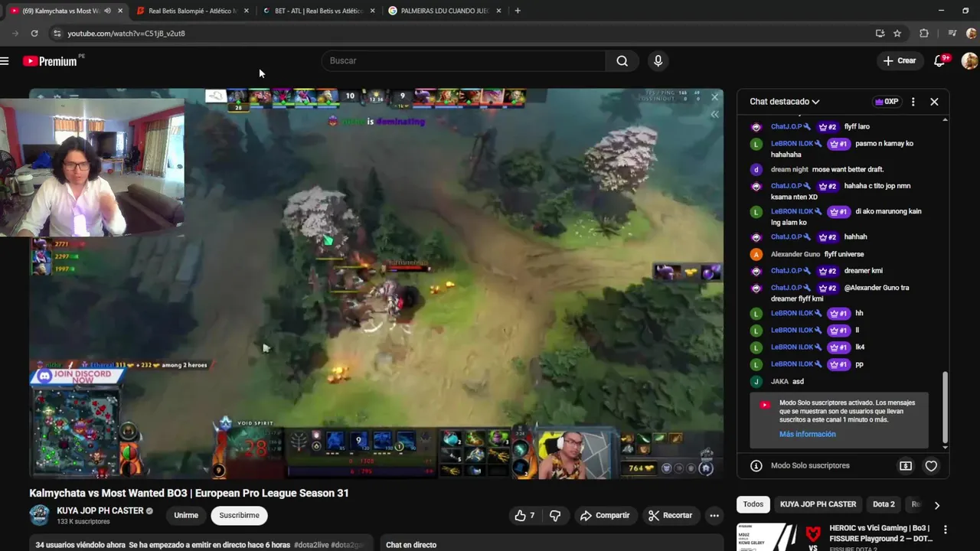Bookmark this page with the star icon
Screen dimensions: 980x551
[897, 34]
